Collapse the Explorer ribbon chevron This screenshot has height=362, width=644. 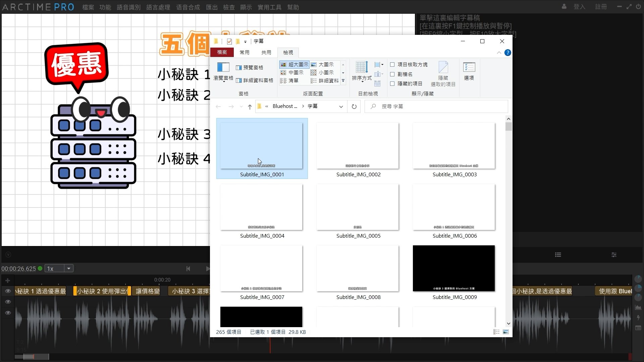click(499, 53)
